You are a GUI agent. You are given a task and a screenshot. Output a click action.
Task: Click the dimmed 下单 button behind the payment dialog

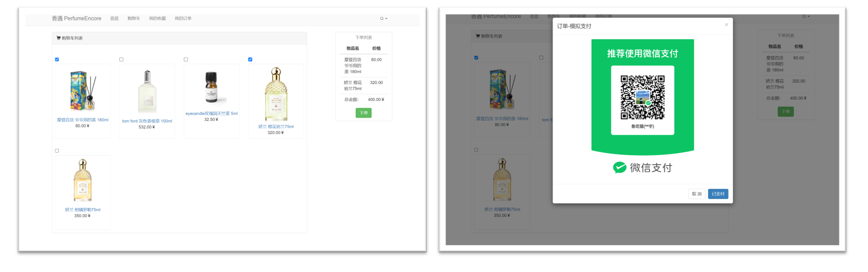(786, 111)
